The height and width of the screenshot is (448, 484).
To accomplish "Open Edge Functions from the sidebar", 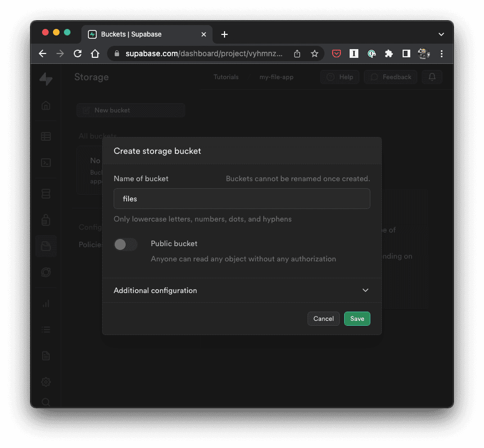I will click(45, 272).
